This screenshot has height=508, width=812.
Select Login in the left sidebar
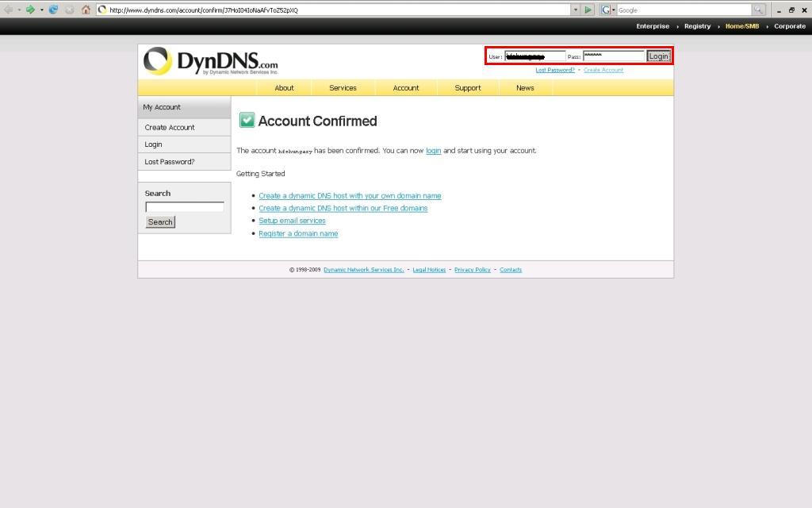(184, 144)
